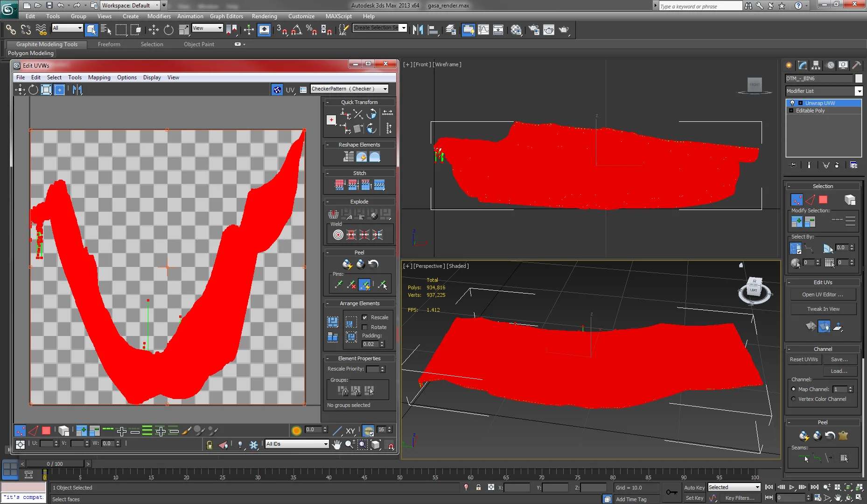Click the Straighten Selection reshape icon

(x=349, y=157)
